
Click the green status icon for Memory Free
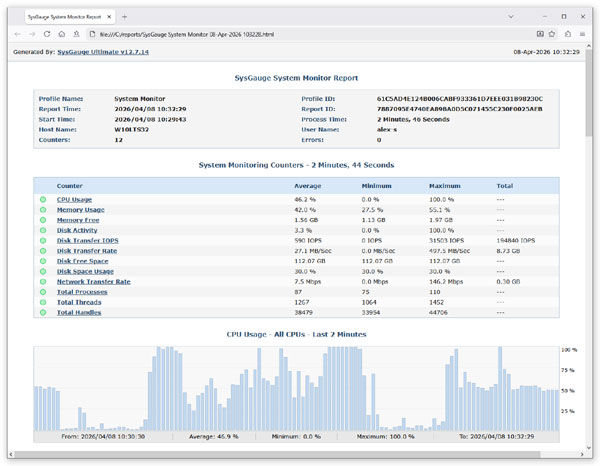43,220
